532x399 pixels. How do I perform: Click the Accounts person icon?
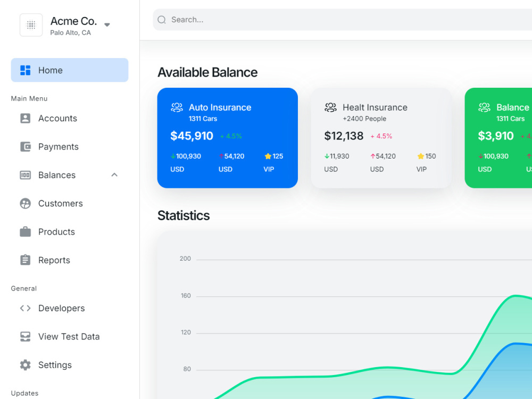tap(26, 119)
